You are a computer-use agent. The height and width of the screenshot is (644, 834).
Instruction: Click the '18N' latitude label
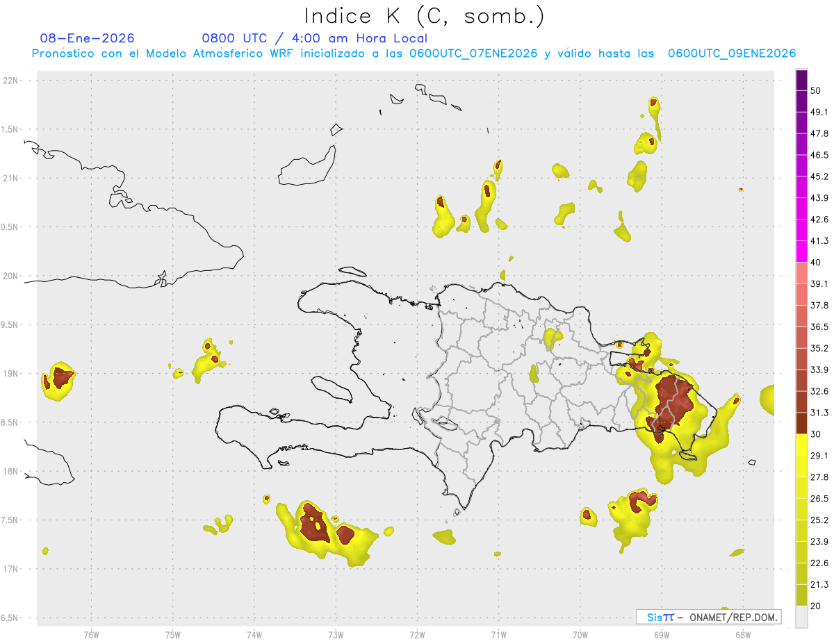pos(11,471)
